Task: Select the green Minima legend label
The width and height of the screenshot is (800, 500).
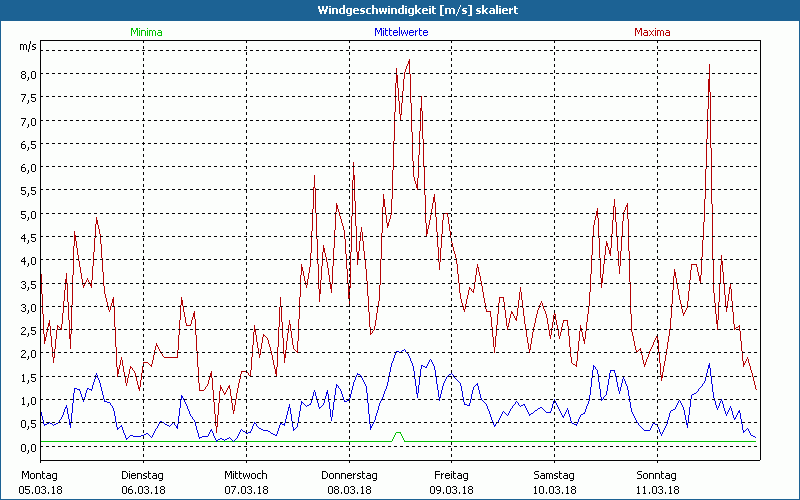Action: pos(145,32)
